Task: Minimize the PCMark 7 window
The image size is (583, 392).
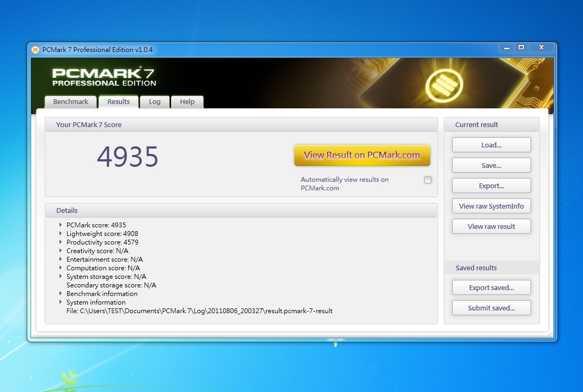Action: (x=506, y=48)
